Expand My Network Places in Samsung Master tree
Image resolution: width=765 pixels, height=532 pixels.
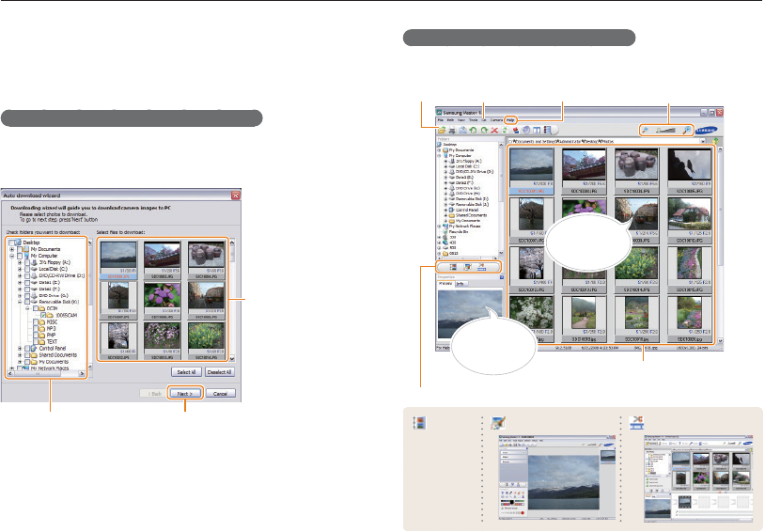[440, 227]
